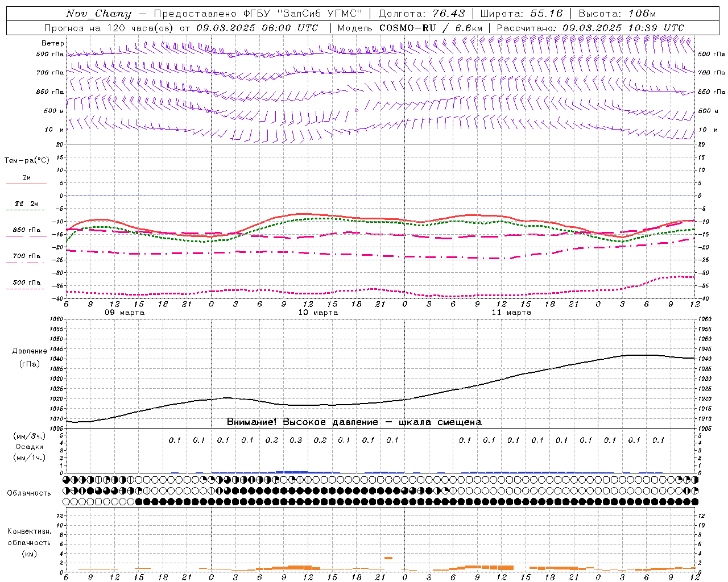
Task: Click the forecast length text Прогноз на 120 часа(ов)
Action: pos(109,28)
